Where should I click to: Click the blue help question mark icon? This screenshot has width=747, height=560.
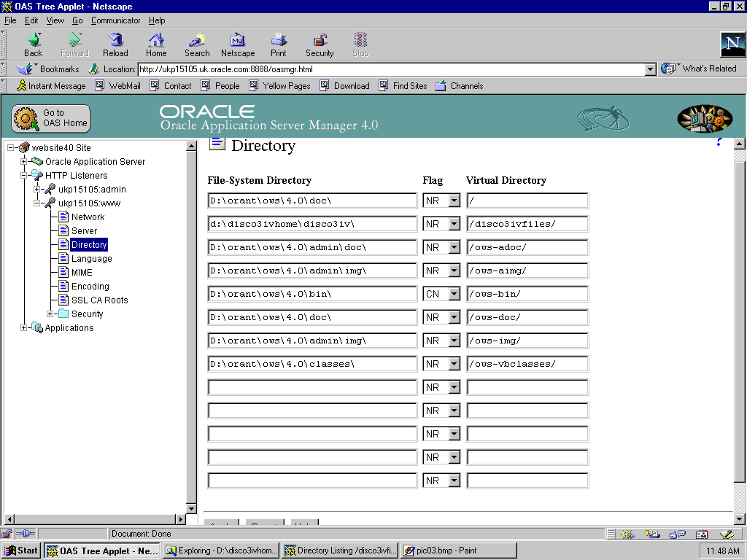pyautogui.click(x=719, y=142)
